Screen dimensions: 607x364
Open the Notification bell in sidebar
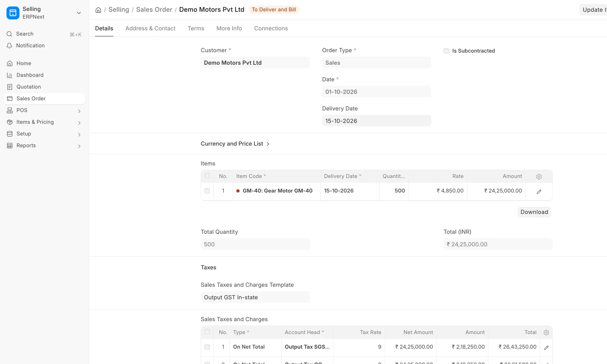point(9,45)
